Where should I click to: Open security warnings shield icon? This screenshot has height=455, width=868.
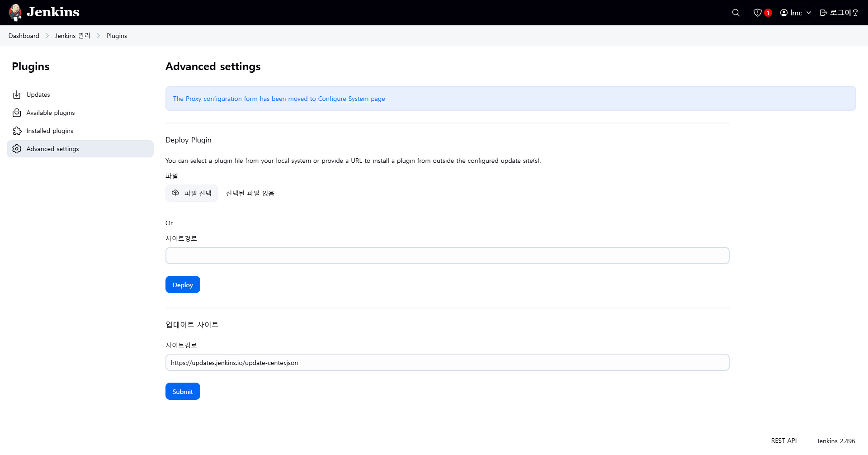coord(758,13)
